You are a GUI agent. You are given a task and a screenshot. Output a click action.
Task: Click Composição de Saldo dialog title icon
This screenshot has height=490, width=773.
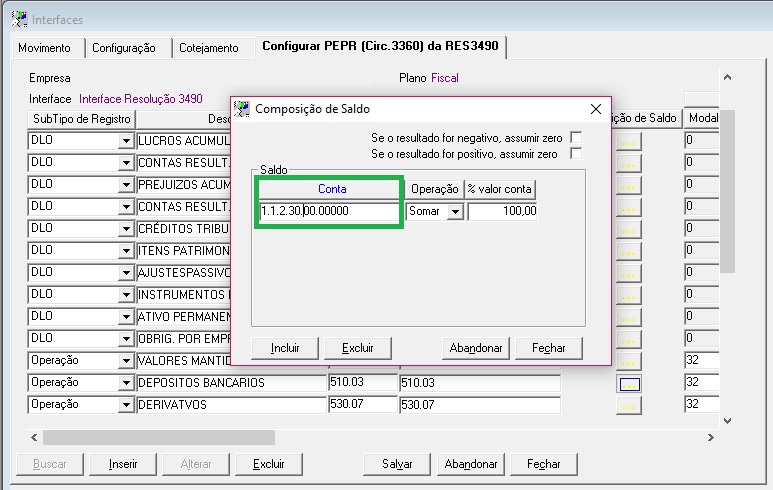tap(242, 108)
